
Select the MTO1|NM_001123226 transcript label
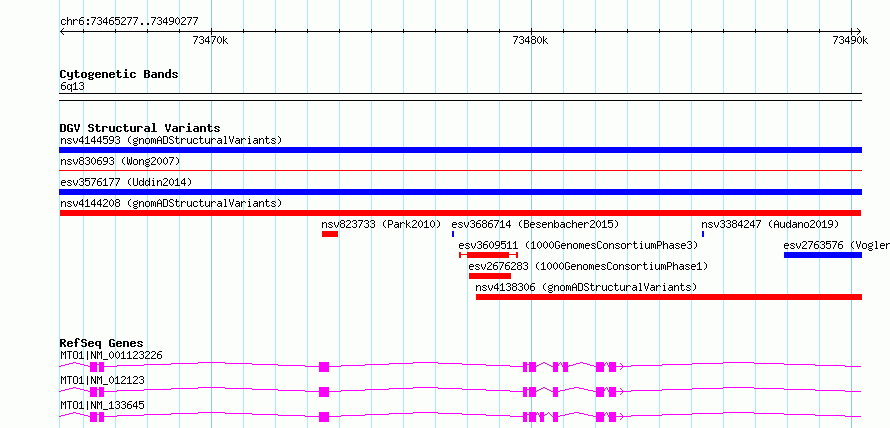point(111,356)
